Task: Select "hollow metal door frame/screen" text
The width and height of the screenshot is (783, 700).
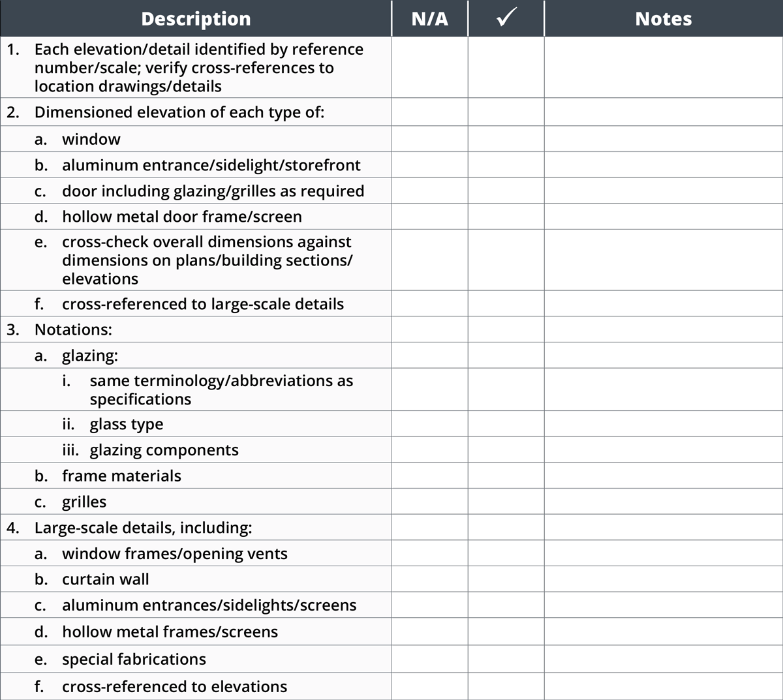Action: click(182, 217)
